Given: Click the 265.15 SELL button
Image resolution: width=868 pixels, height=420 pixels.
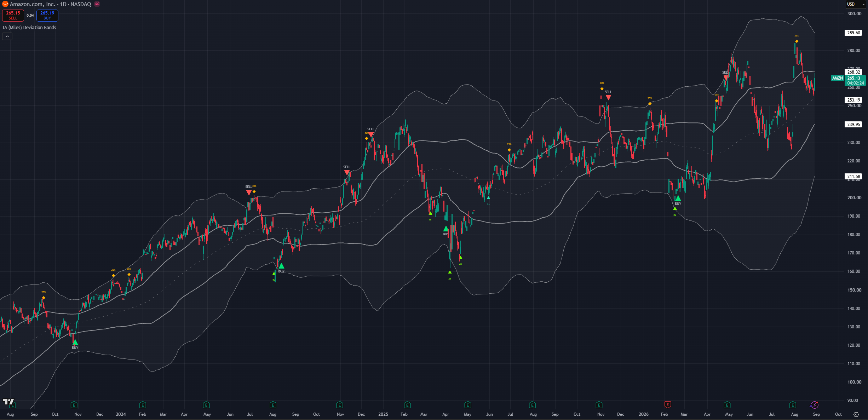Looking at the screenshot, I should tap(13, 15).
